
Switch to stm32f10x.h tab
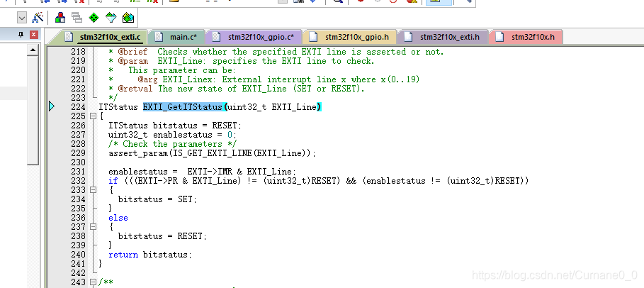tap(526, 37)
